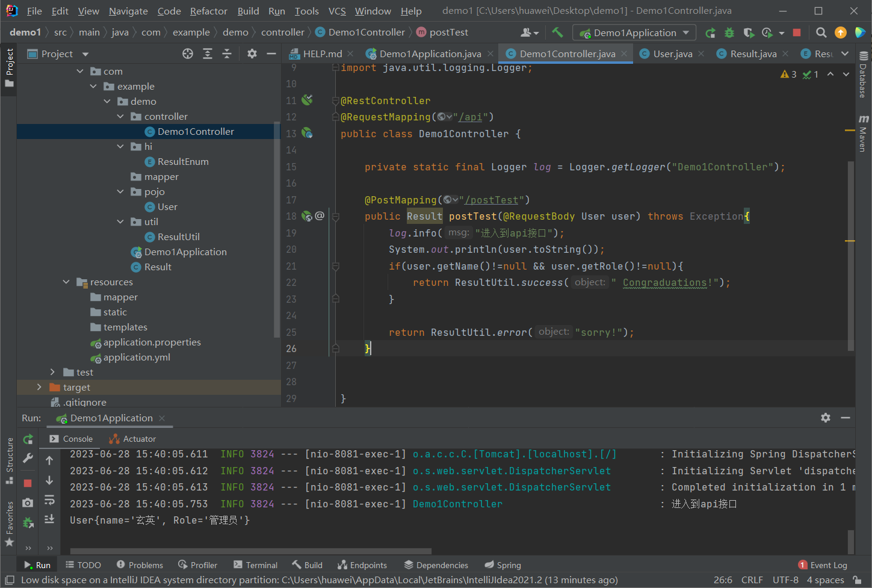The image size is (872, 588).
Task: Click the Build Project hammer icon
Action: pyautogui.click(x=557, y=32)
